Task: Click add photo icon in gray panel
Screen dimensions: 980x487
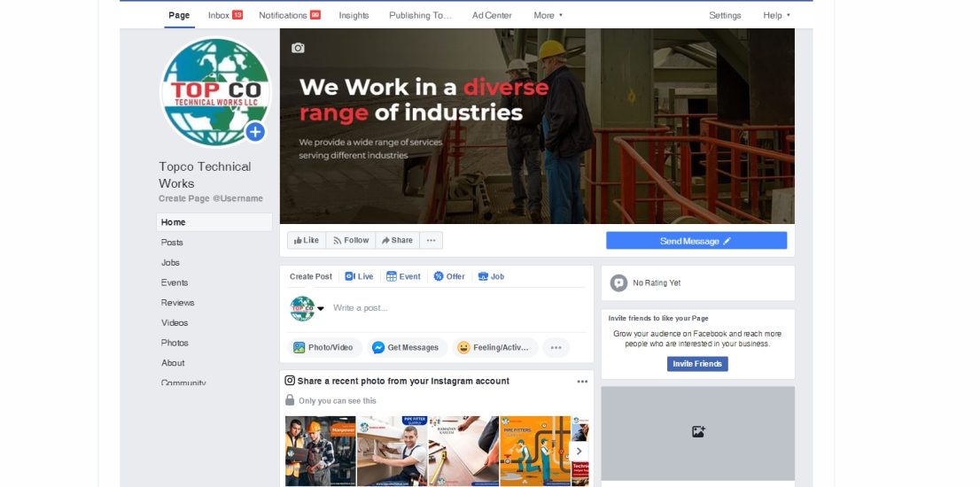Action: pos(698,431)
